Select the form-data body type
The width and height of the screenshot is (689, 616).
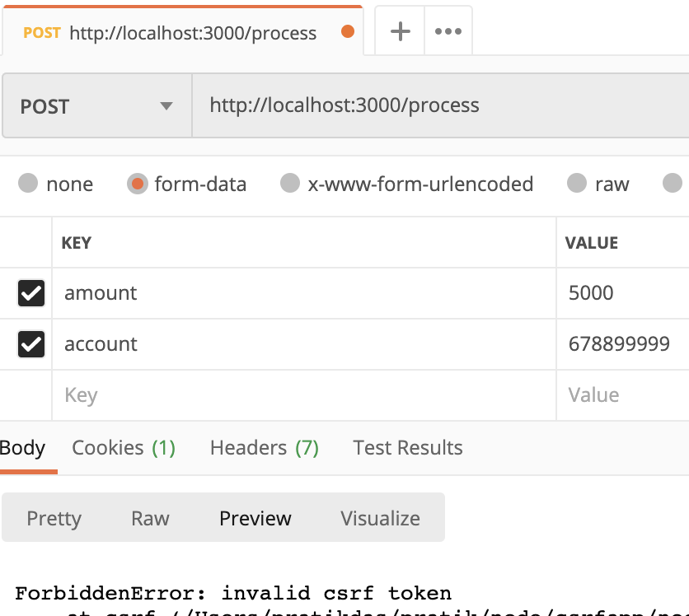137,184
